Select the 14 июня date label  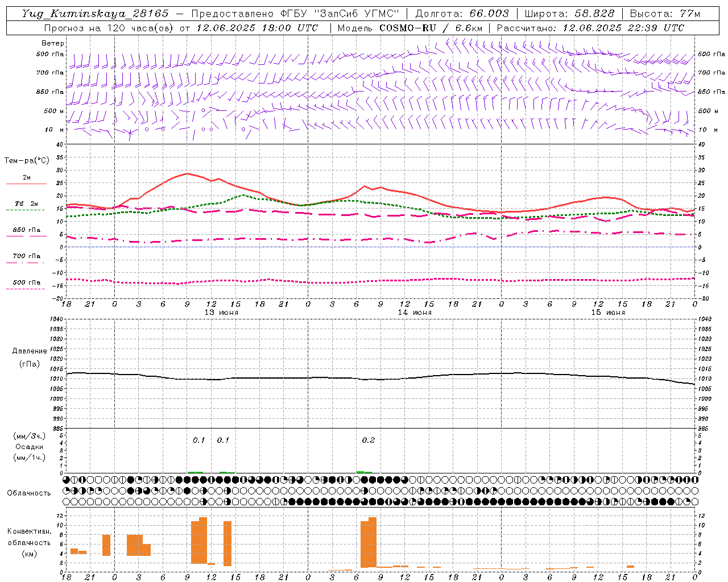415,313
